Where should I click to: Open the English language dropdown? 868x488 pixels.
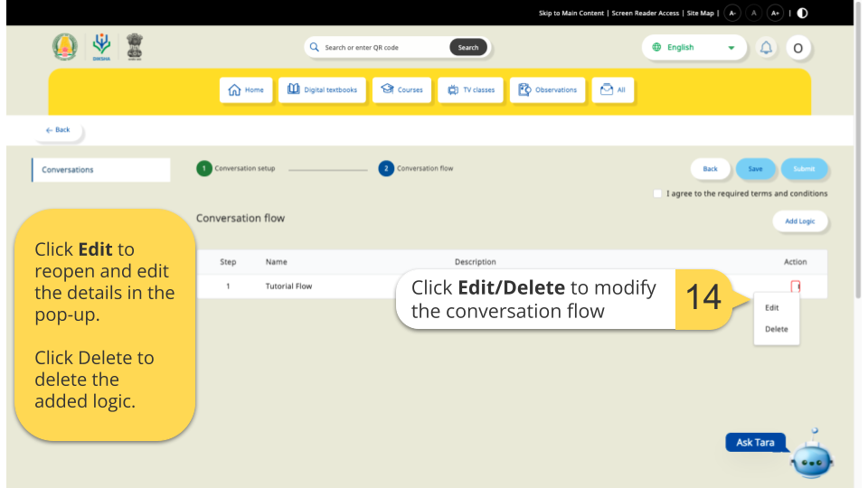click(x=693, y=48)
